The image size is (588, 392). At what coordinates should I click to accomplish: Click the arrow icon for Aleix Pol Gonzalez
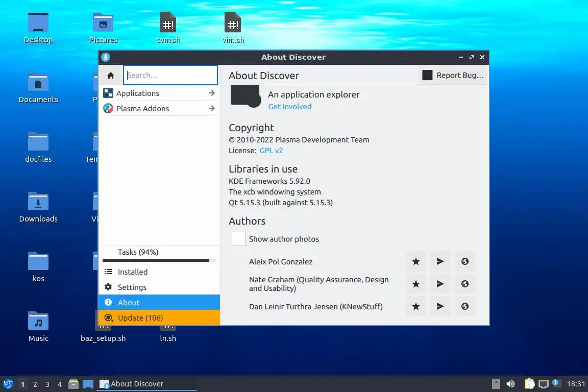pos(440,261)
